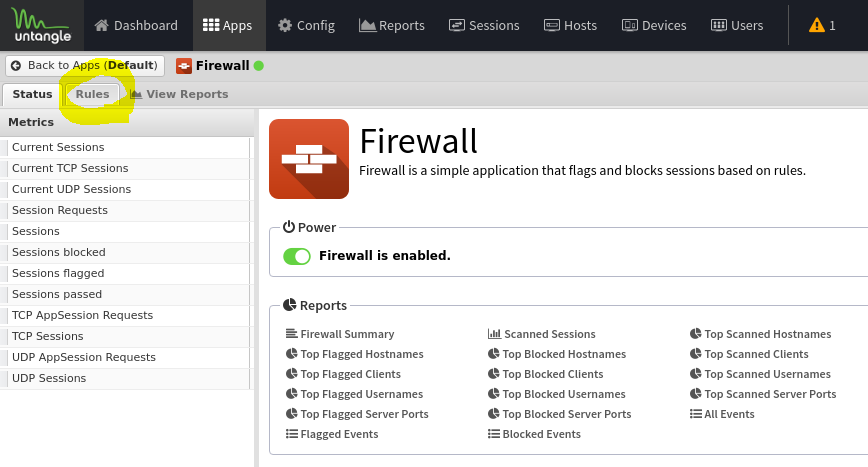Select Current TCP Sessions metric row
The height and width of the screenshot is (467, 868).
click(x=126, y=168)
